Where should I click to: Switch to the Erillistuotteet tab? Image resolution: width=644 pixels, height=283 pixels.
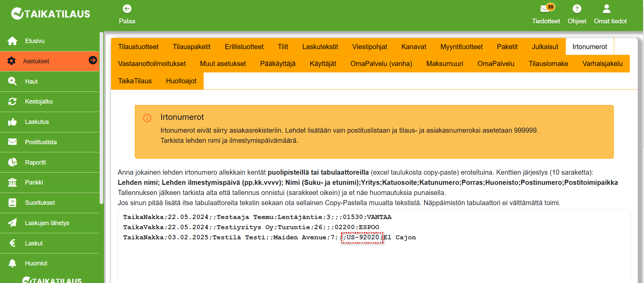(244, 47)
